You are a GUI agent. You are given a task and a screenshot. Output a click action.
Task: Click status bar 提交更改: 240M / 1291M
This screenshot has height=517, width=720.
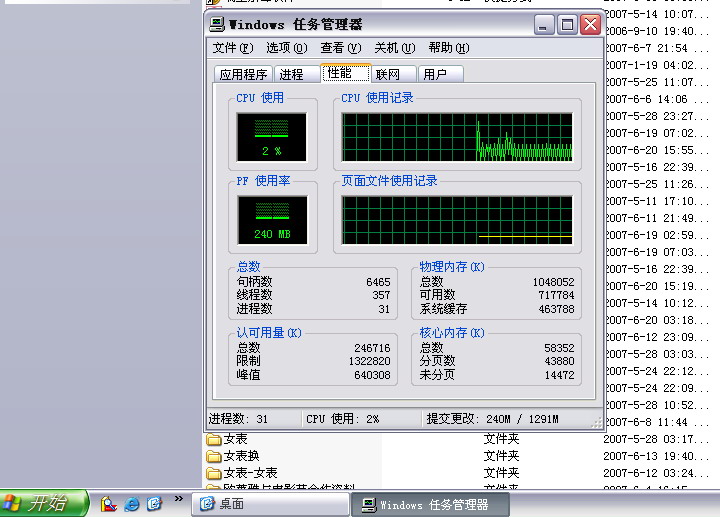(492, 419)
